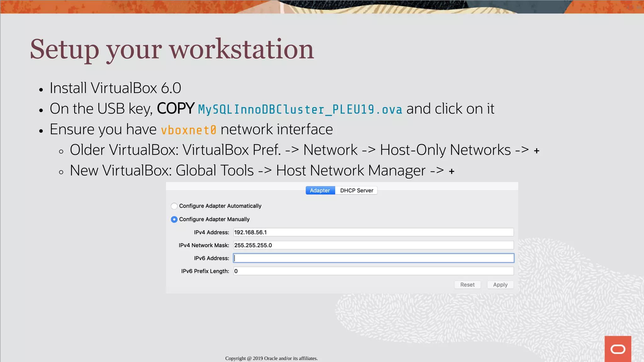Click the IPv4 Network Mask field

(x=374, y=245)
